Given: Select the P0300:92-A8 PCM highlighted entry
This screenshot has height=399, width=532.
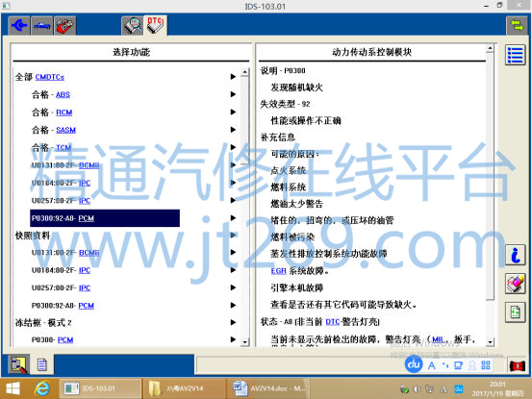Looking at the screenshot, I should tap(105, 218).
